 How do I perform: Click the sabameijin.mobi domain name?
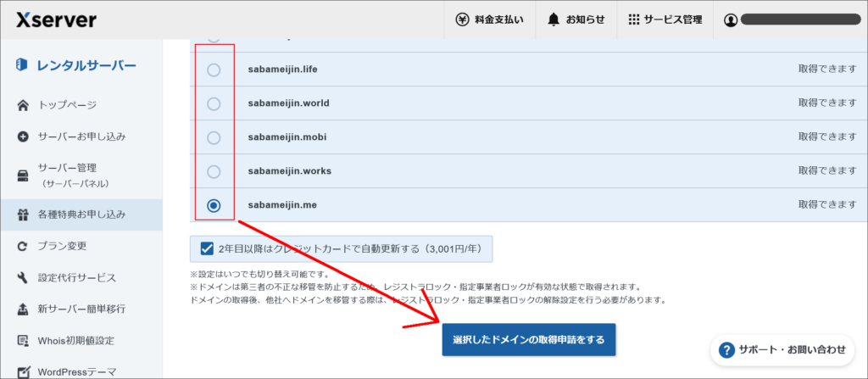pos(287,137)
